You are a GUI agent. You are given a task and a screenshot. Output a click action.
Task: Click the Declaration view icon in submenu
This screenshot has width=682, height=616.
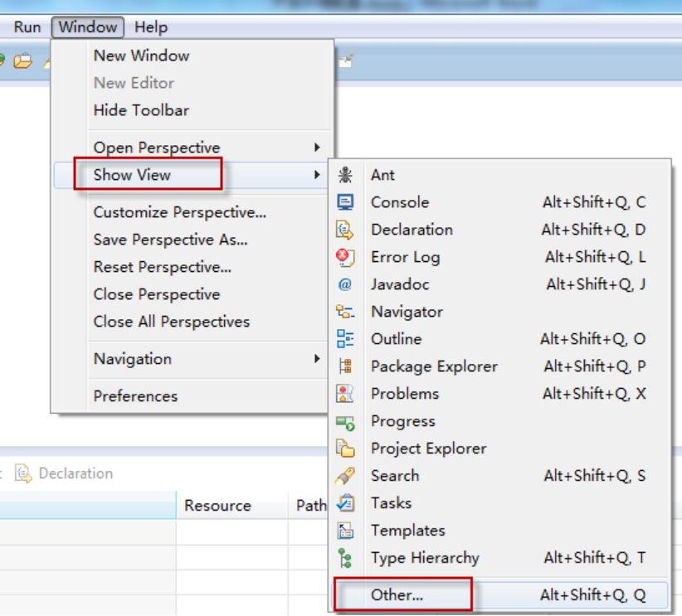click(x=345, y=230)
